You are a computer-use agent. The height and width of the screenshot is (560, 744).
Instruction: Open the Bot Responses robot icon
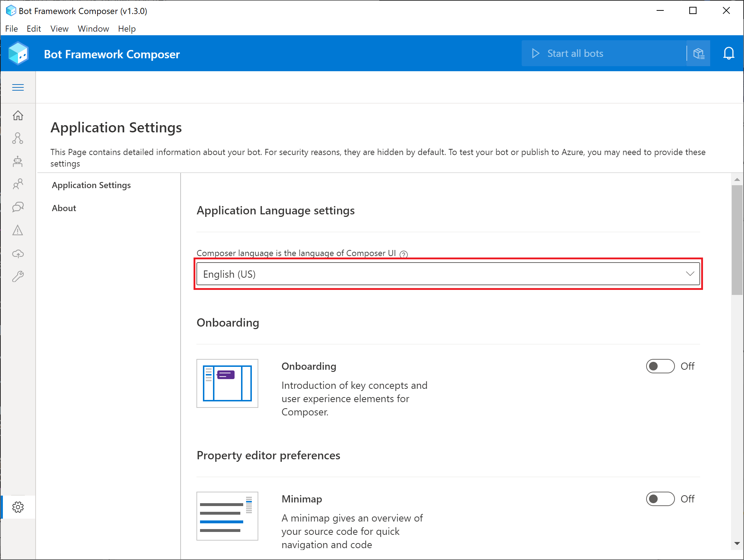(18, 161)
